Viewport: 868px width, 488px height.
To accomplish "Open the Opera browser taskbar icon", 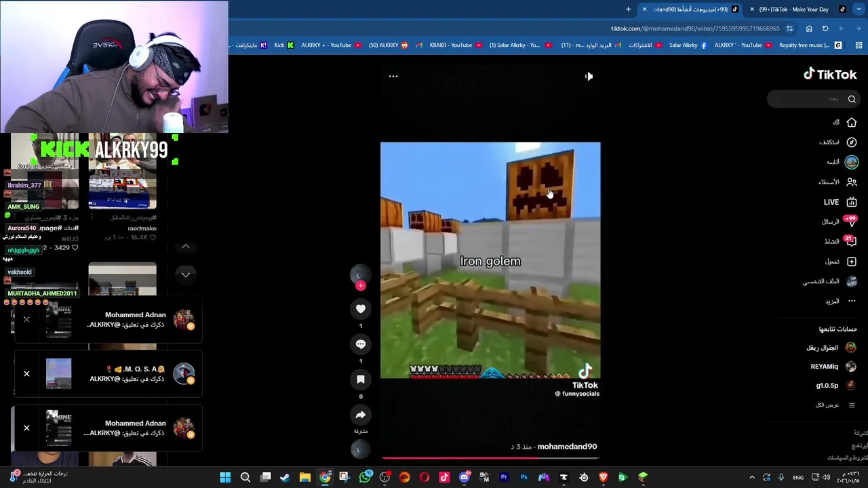I will [x=425, y=478].
